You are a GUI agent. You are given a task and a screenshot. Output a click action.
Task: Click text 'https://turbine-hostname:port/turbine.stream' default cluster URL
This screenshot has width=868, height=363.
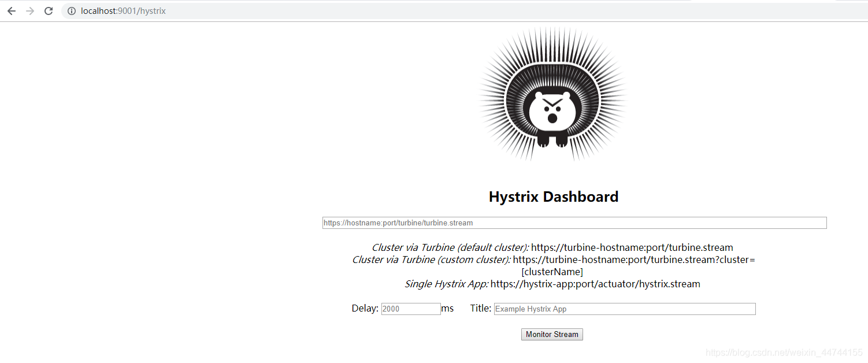632,247
